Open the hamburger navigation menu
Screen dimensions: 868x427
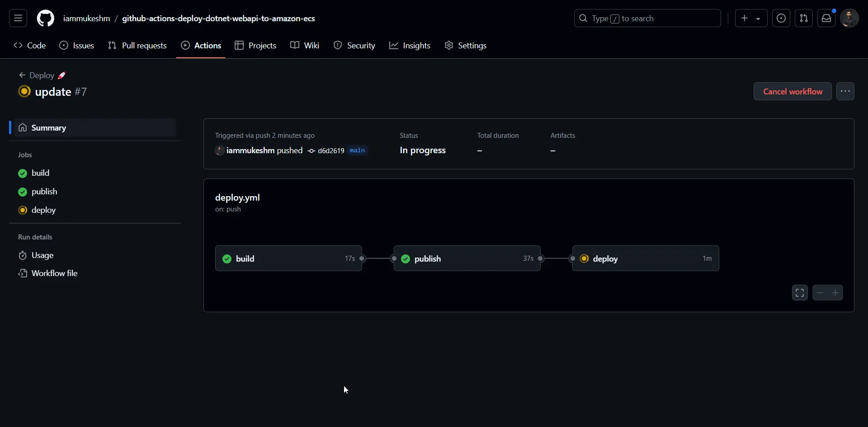click(18, 19)
